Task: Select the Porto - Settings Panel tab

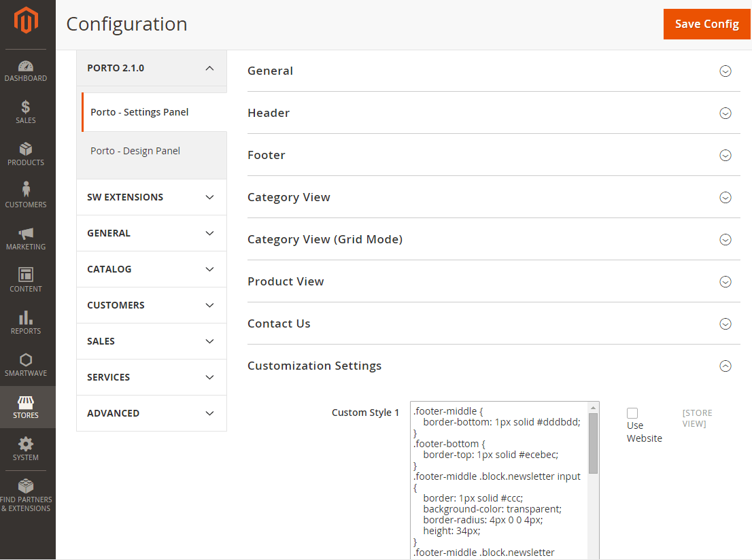Action: pos(139,111)
